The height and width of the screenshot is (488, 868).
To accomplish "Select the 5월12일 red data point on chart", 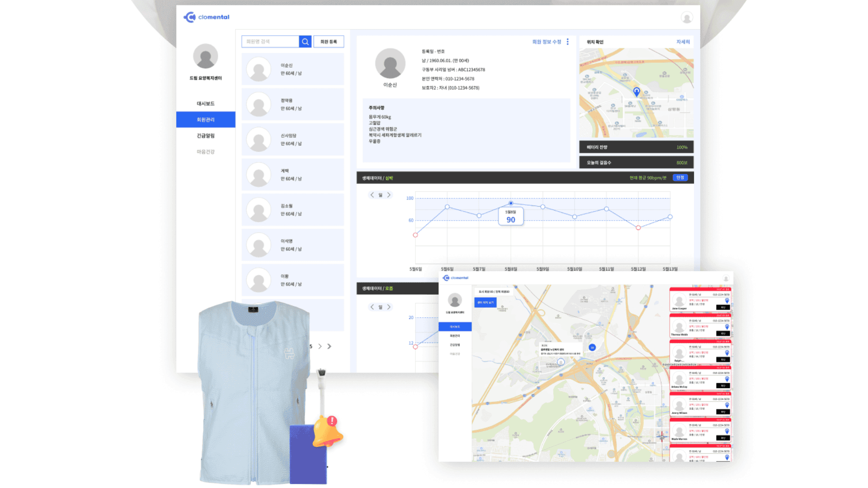I will [638, 228].
